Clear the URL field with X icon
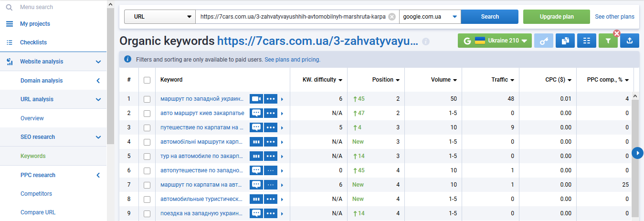The image size is (644, 221). pyautogui.click(x=392, y=17)
